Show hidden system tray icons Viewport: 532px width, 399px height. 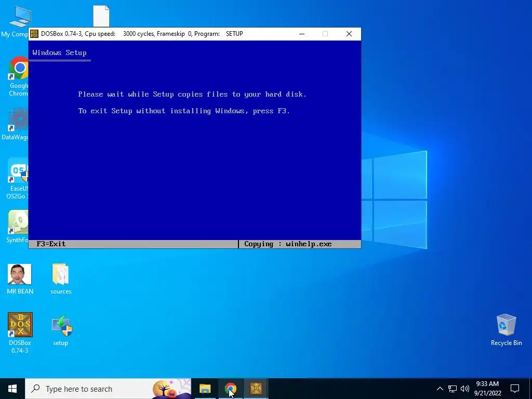pyautogui.click(x=440, y=389)
